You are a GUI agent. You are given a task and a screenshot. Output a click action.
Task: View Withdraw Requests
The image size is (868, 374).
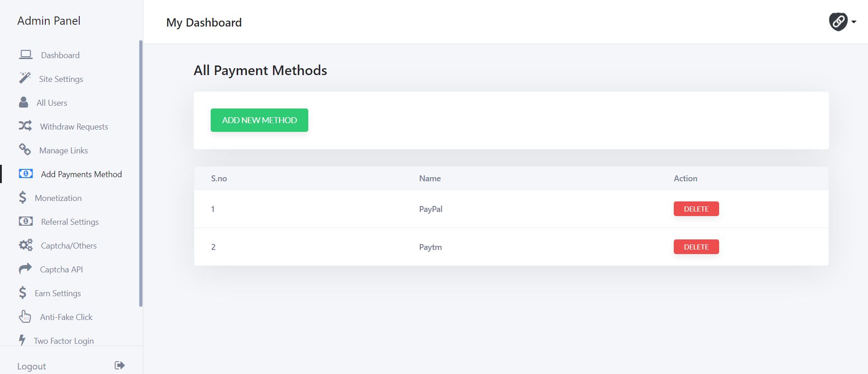pyautogui.click(x=74, y=127)
